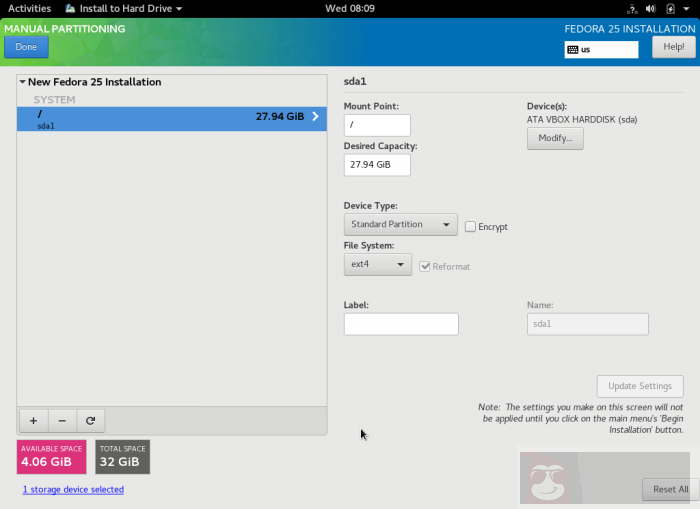This screenshot has height=509, width=700.
Task: Collapse the New Fedora 25 Installation expander
Action: point(22,82)
